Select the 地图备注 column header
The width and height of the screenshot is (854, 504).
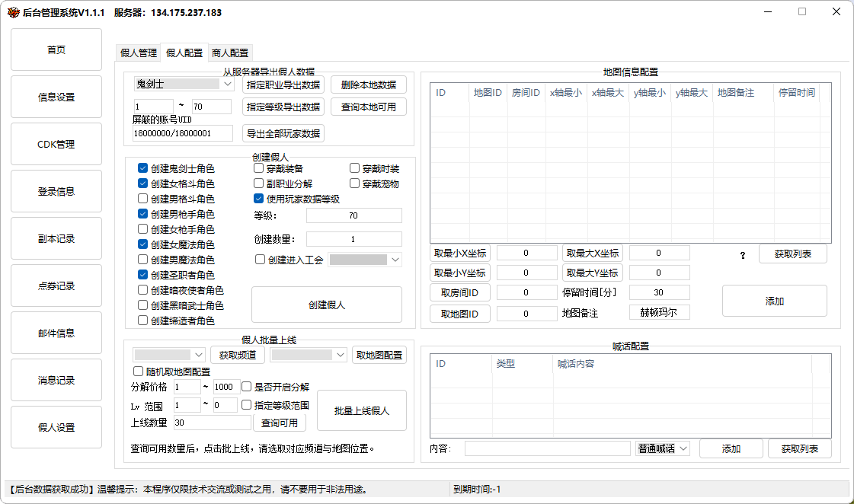coord(735,93)
